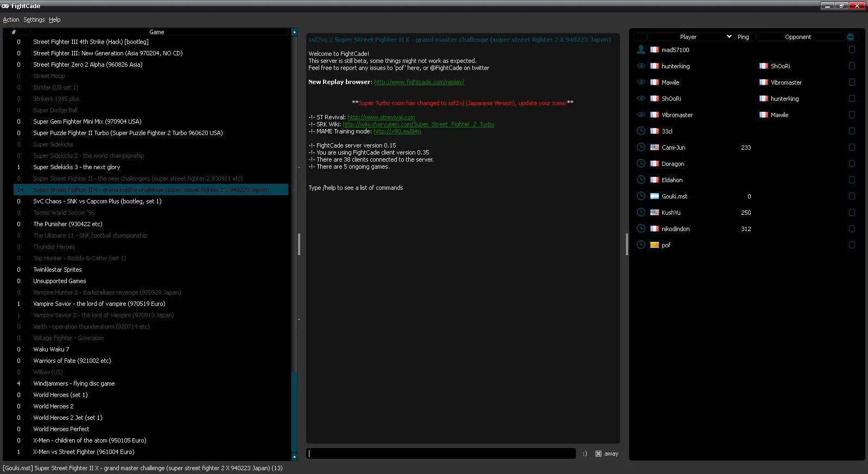Select Super Street Fighter II X grand master challenge room
The width and height of the screenshot is (868, 474).
tap(151, 190)
